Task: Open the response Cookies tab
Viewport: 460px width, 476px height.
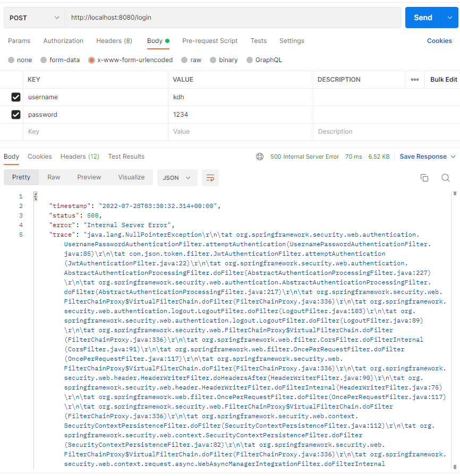Action: [x=40, y=157]
